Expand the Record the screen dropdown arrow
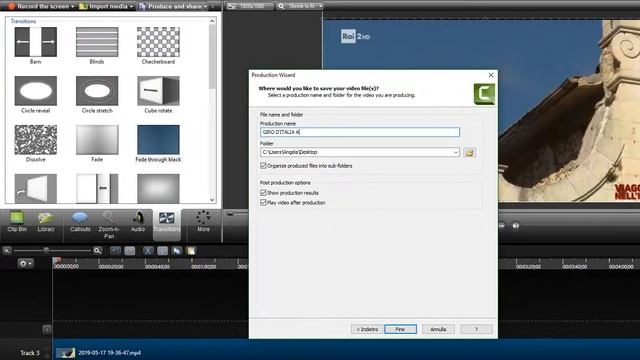 pos(73,7)
